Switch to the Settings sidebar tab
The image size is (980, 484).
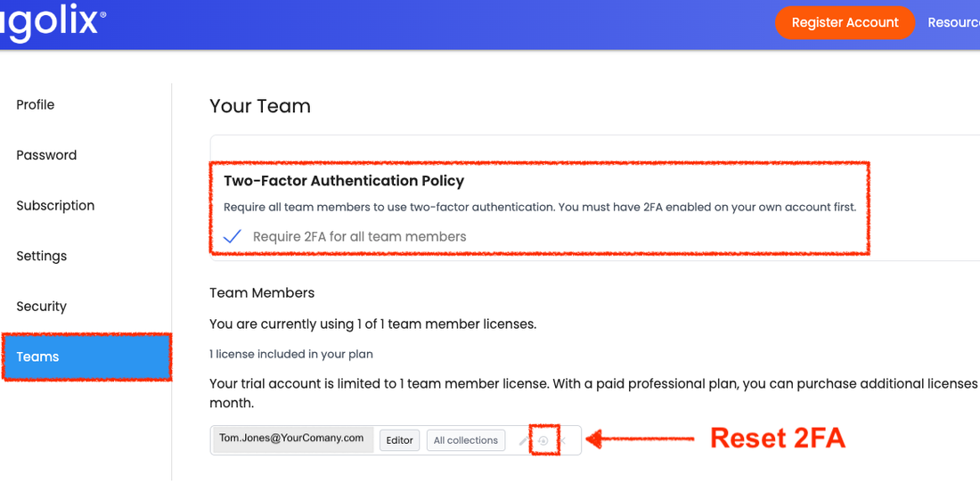click(x=41, y=256)
